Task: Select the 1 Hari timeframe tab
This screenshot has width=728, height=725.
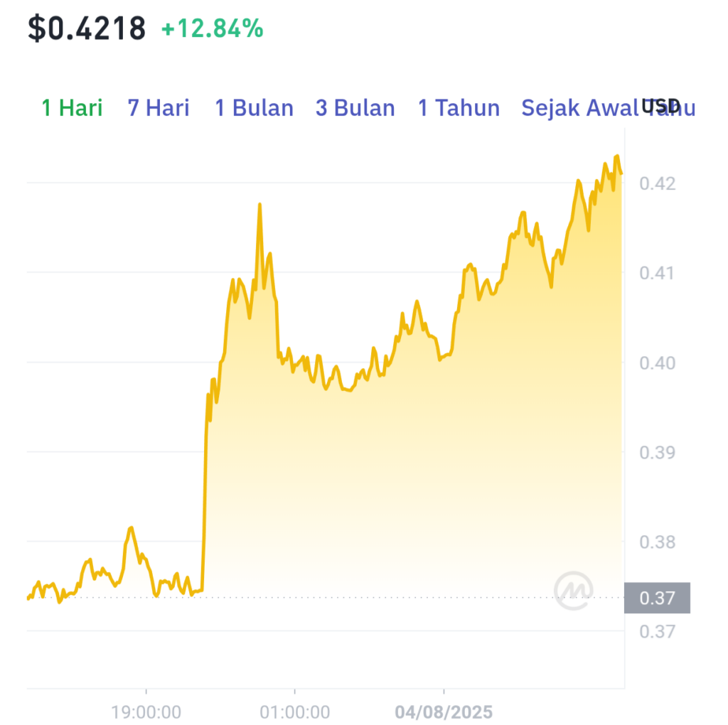Action: tap(72, 107)
